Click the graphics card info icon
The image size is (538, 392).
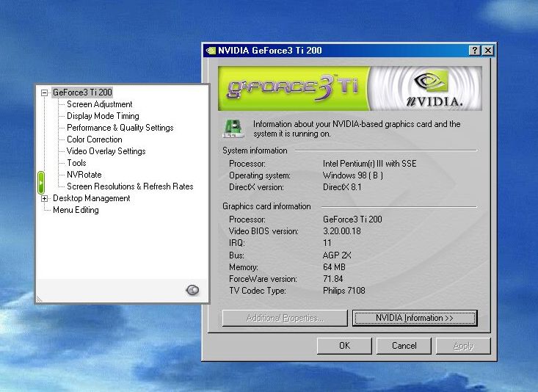coord(234,128)
